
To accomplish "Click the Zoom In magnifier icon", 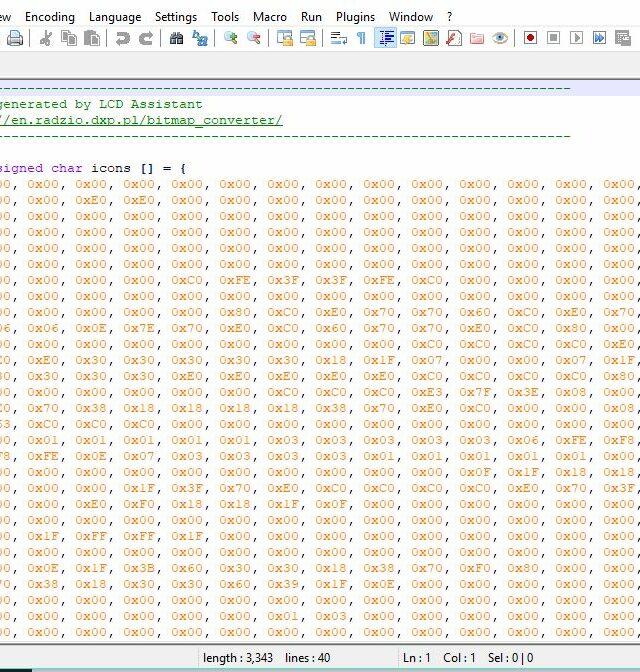I will (x=231, y=38).
